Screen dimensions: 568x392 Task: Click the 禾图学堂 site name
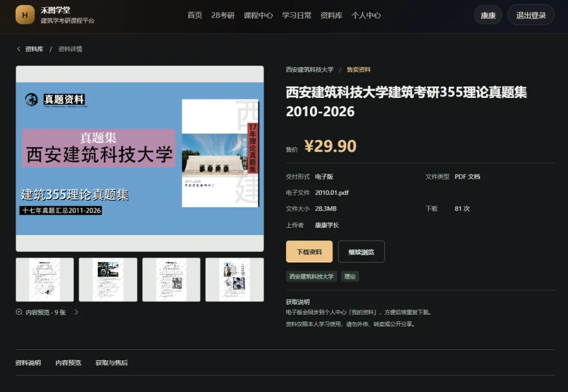coord(55,10)
